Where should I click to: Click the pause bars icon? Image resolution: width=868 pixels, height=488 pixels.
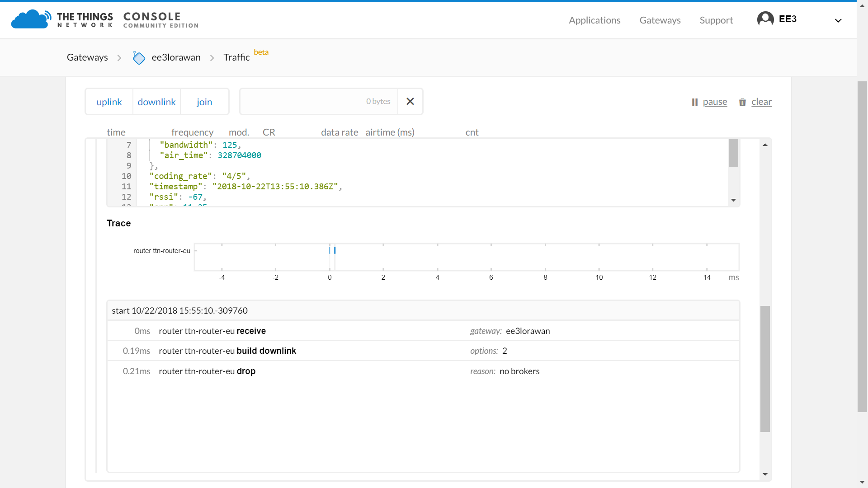[x=694, y=103]
